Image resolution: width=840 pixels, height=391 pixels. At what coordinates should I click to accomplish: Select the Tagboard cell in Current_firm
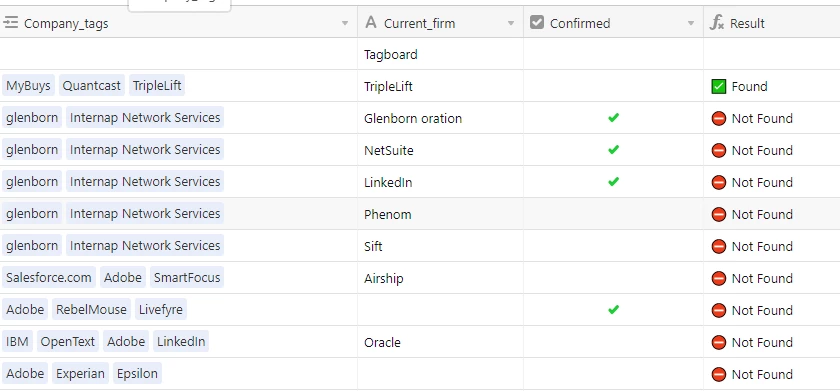click(x=440, y=54)
